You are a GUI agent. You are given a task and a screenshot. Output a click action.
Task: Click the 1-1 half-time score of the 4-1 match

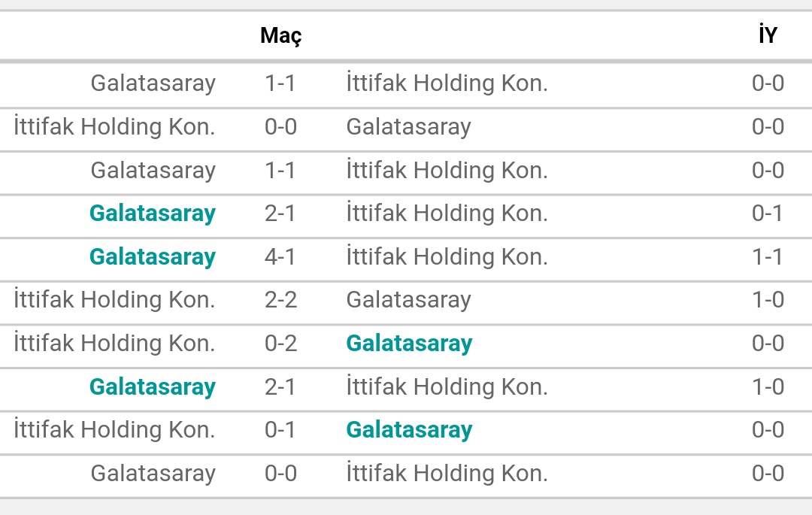point(768,256)
